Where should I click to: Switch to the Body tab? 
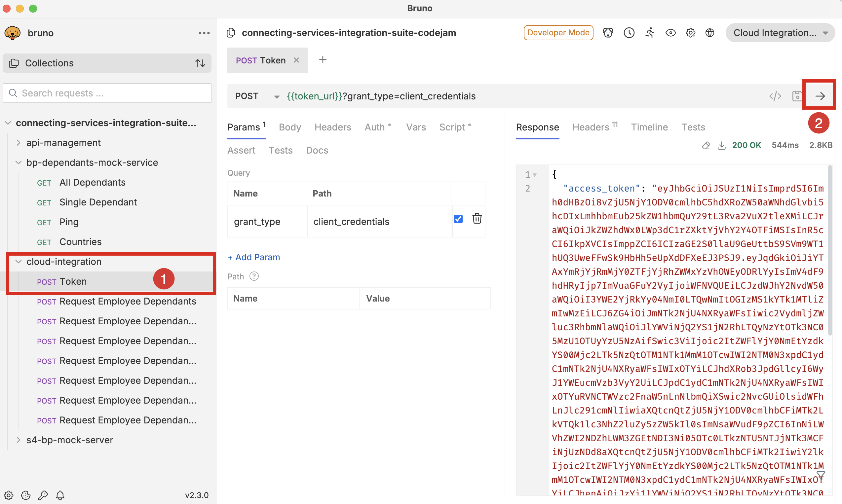point(290,127)
